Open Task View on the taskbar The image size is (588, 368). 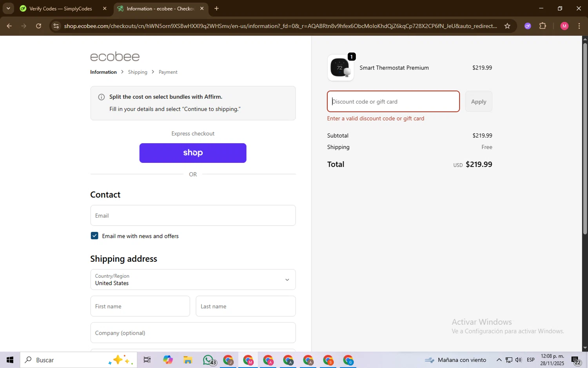click(147, 360)
